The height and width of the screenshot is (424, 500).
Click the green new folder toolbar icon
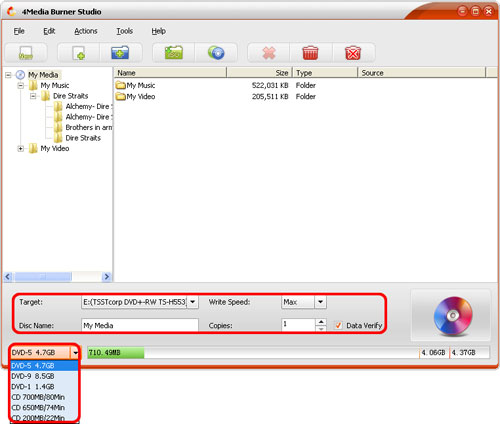(174, 53)
